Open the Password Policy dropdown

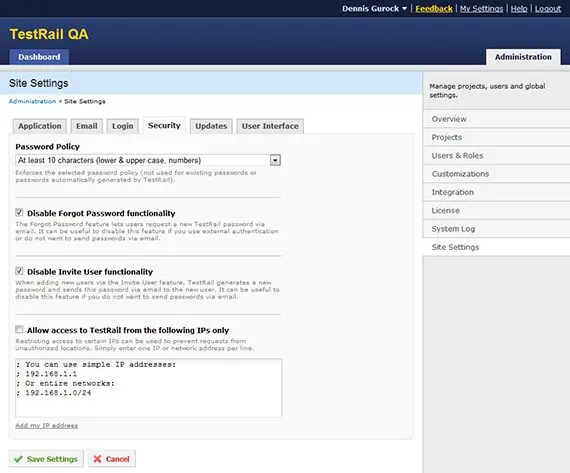click(148, 160)
